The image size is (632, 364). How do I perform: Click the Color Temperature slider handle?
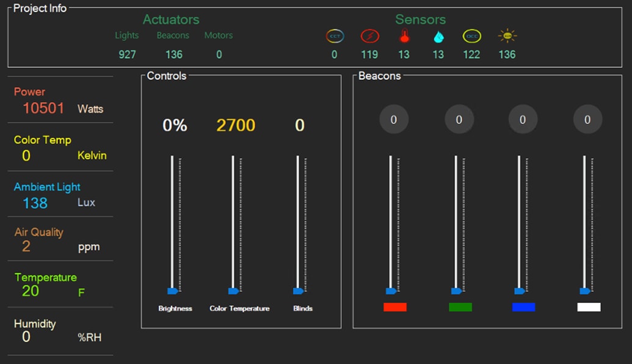point(233,291)
